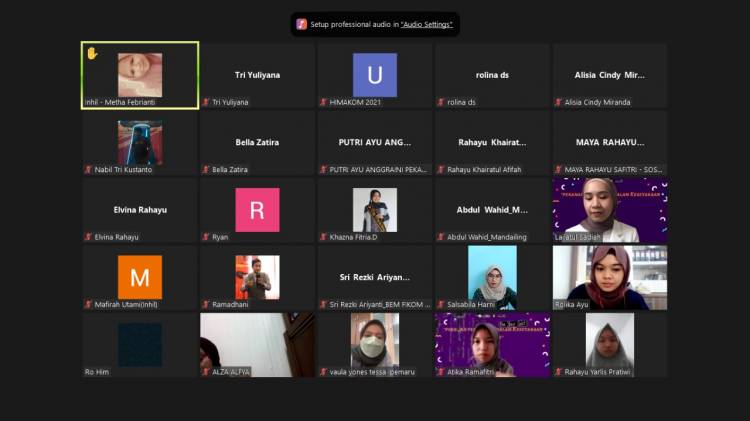Select the PUTRI AYU ANGGRAINI participant tile
Image resolution: width=750 pixels, height=421 pixels.
(375, 143)
